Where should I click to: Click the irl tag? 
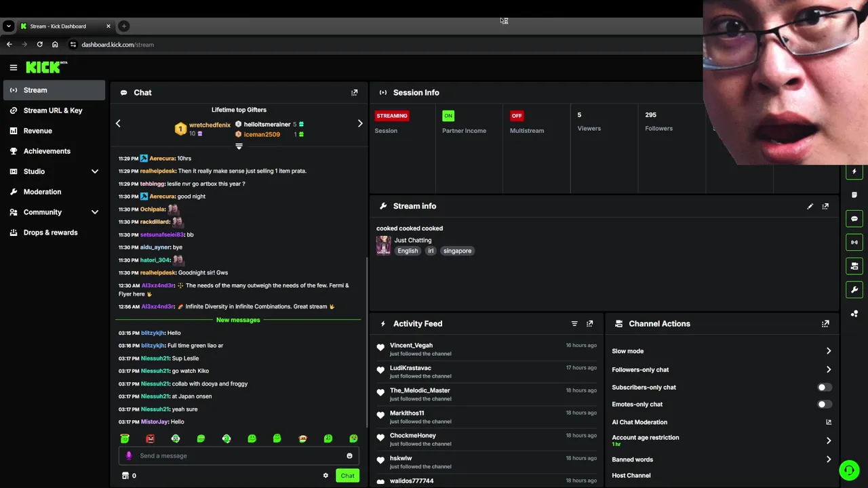431,251
